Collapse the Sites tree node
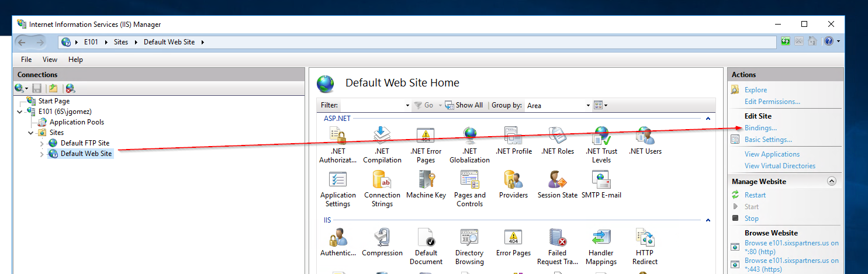 (30, 133)
